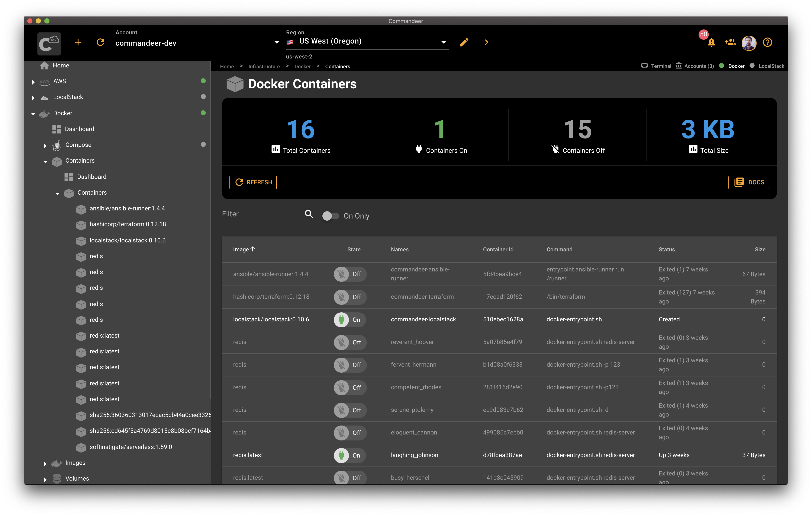
Task: Toggle the On Only switch
Action: click(330, 216)
